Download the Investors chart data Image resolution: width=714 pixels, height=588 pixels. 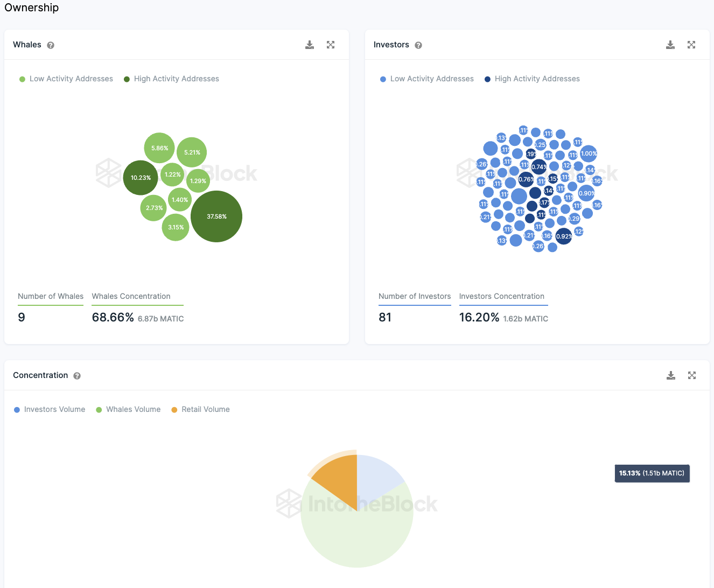pos(670,45)
